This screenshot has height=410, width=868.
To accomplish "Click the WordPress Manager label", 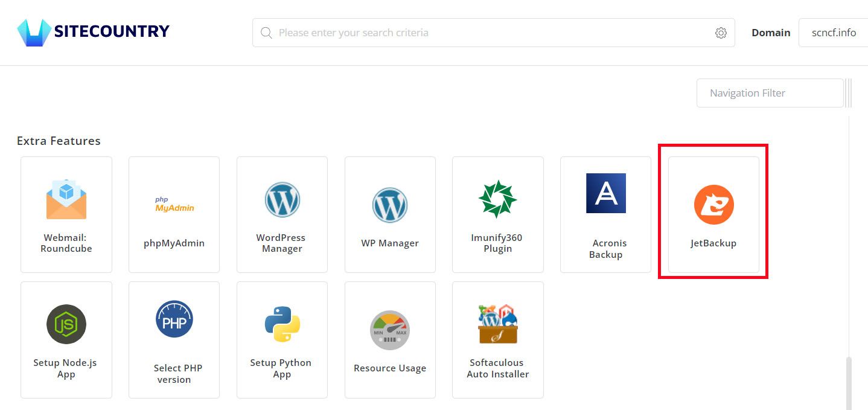I will coord(282,243).
